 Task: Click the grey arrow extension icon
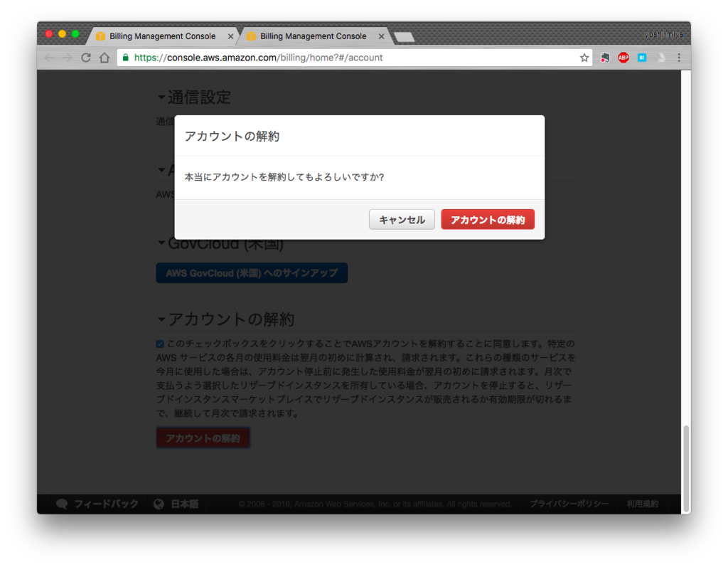click(661, 58)
